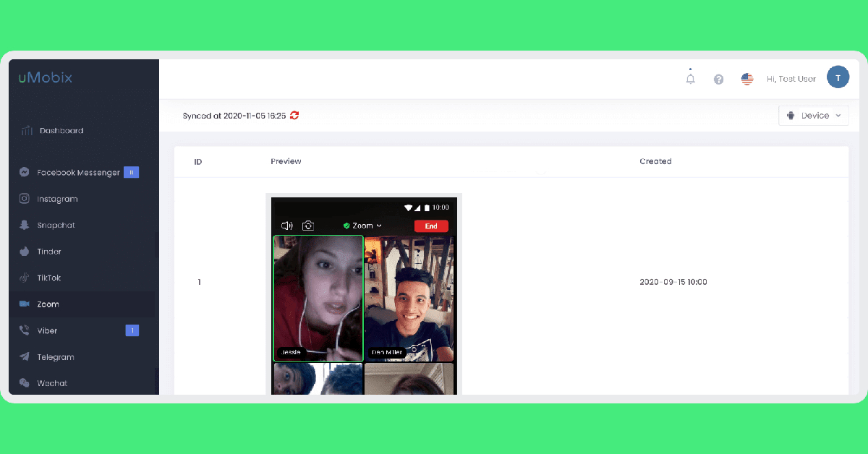Click the red End button in preview

431,226
